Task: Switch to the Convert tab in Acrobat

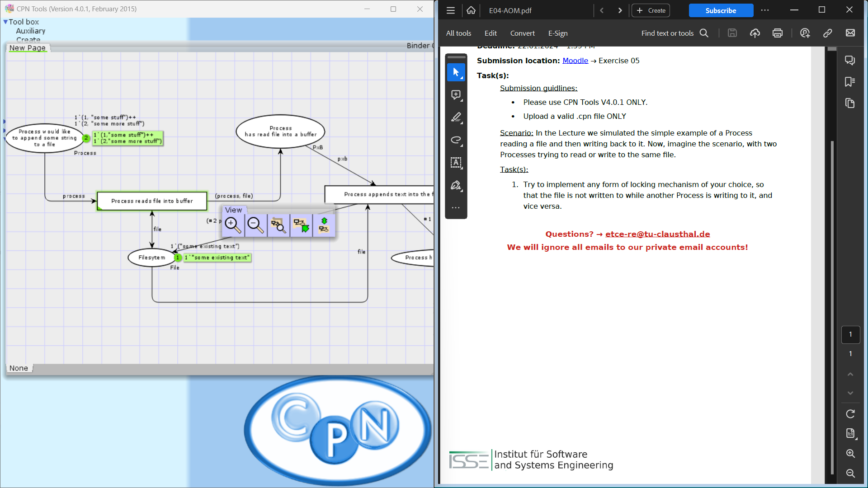Action: pos(522,33)
